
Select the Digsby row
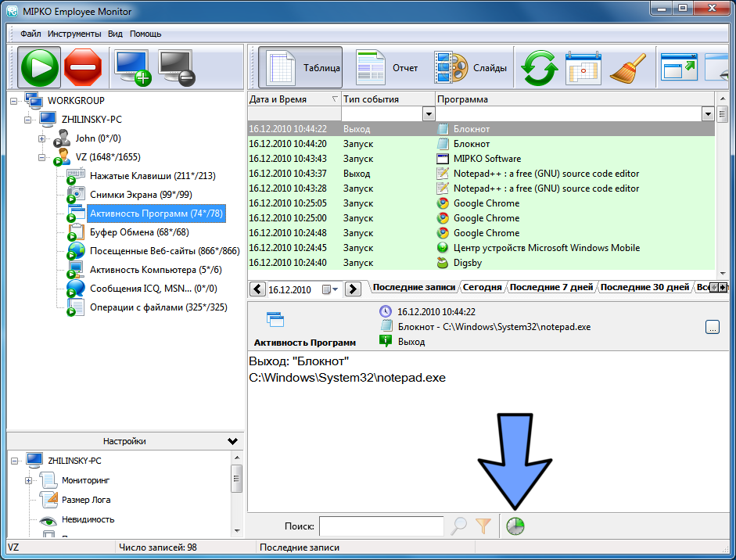[481, 263]
